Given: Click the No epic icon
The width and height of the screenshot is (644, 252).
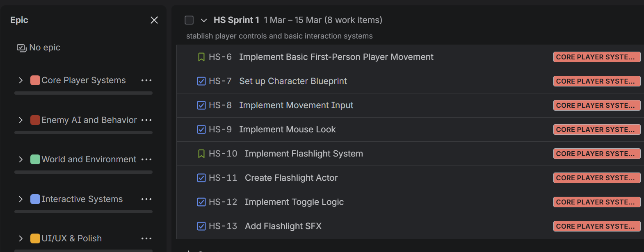Looking at the screenshot, I should click(x=21, y=48).
